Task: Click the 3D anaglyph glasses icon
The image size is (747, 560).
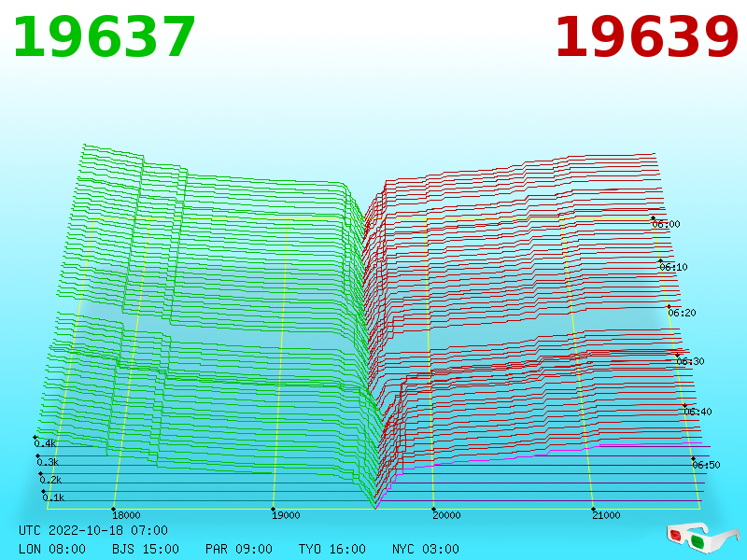Action: coord(702,538)
